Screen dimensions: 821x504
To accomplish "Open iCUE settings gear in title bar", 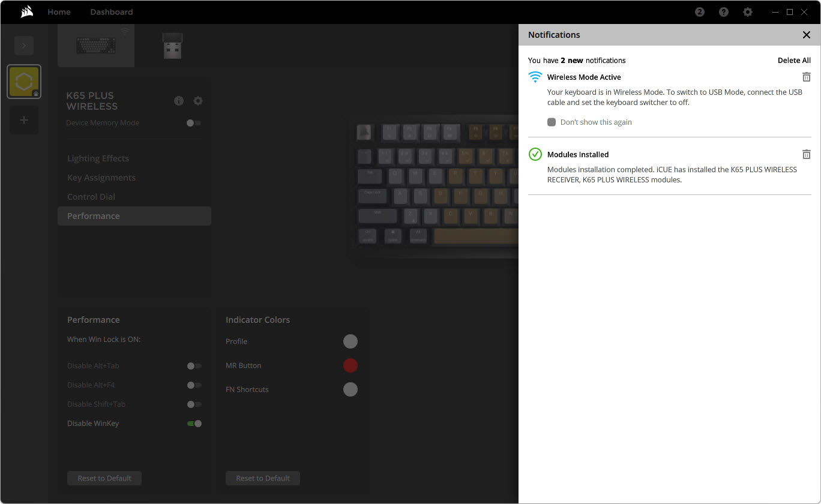I will tap(748, 12).
